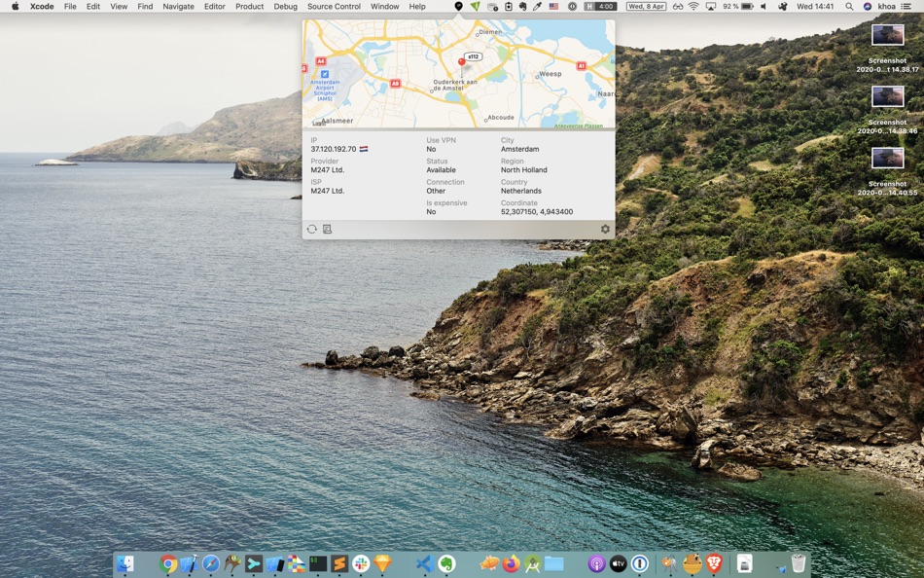Open Visual Studio Code from the dock
The height and width of the screenshot is (578, 924).
(425, 563)
